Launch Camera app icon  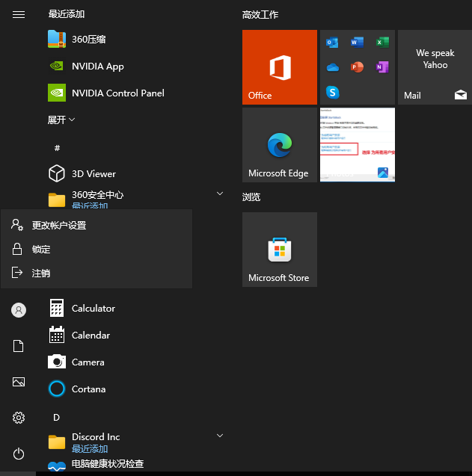click(x=57, y=362)
